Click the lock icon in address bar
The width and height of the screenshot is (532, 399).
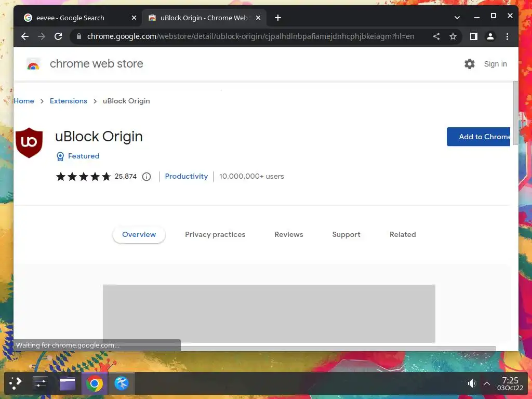pyautogui.click(x=79, y=36)
